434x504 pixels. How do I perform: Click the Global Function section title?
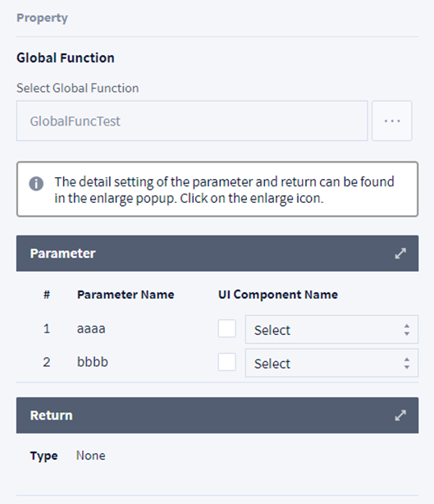point(66,57)
